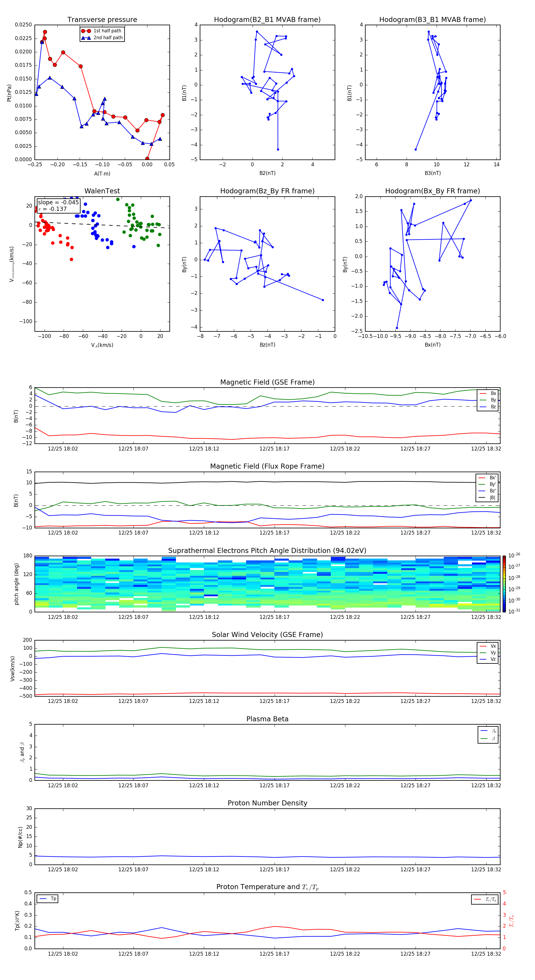535x980 pixels.
Task: Click '12/25 18:32' tick under Proton Temperature plot
Action: point(486,954)
